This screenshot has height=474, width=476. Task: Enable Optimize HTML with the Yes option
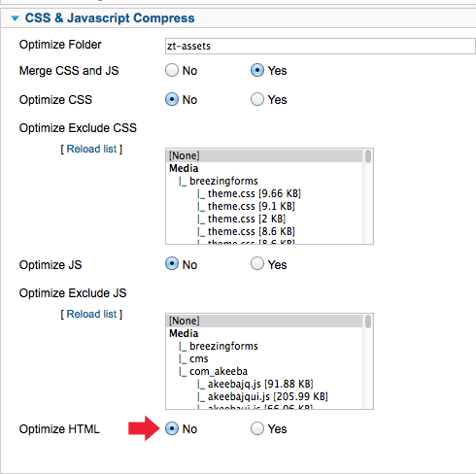257,428
